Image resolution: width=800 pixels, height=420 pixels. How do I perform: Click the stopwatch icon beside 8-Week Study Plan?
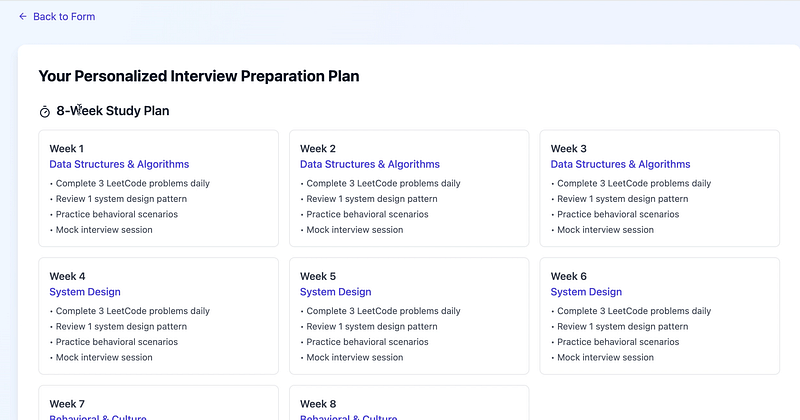45,111
